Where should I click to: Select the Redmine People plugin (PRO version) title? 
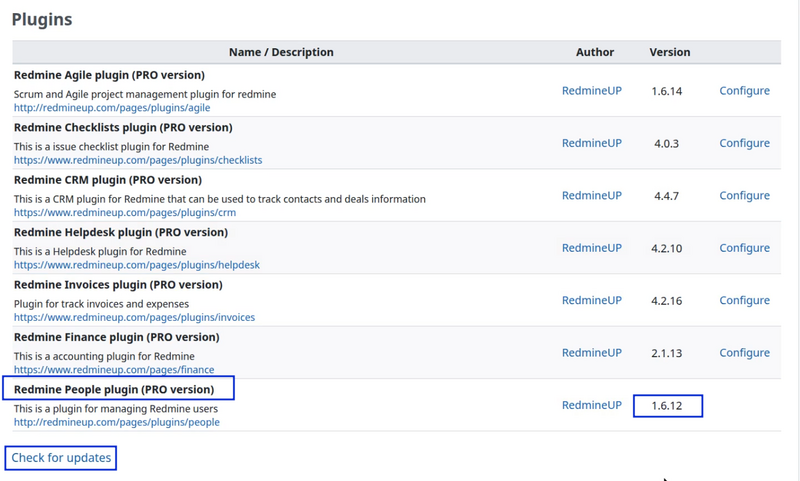click(114, 390)
